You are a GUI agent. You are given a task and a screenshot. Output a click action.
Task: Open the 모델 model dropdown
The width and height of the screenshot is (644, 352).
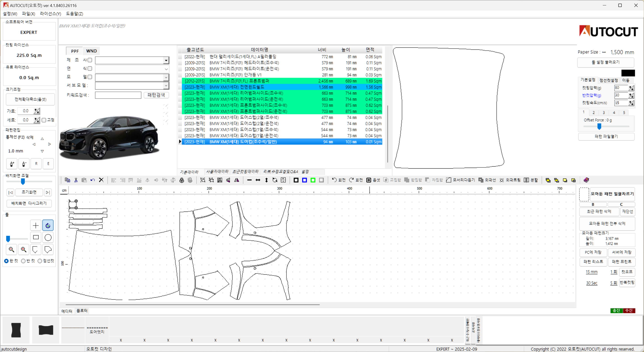pyautogui.click(x=166, y=77)
